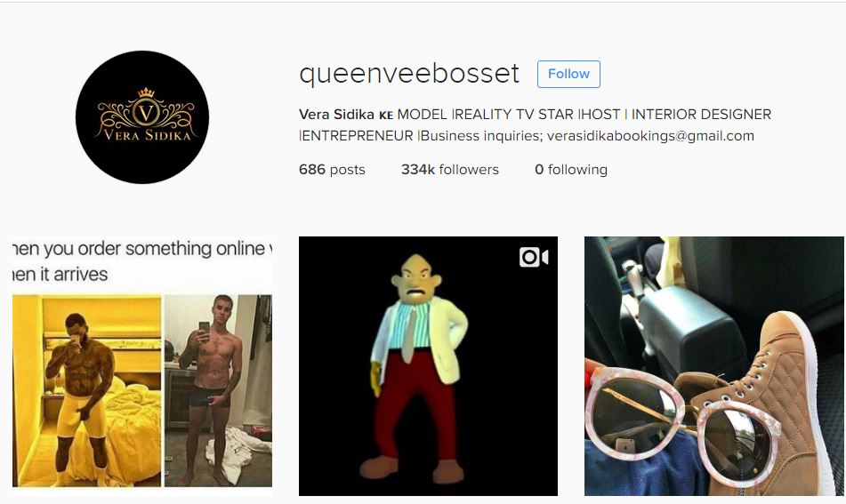Click the Follow button

click(568, 74)
